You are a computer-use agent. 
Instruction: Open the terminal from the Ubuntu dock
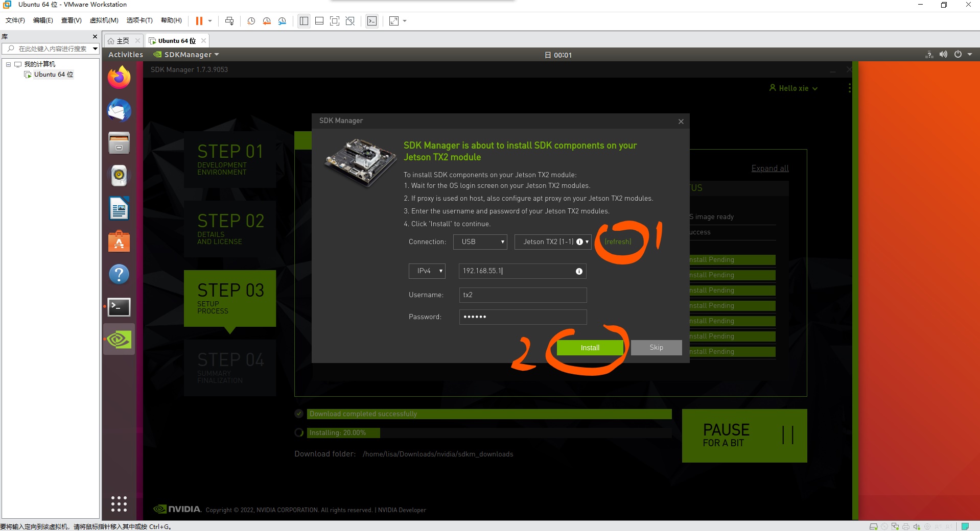(119, 307)
